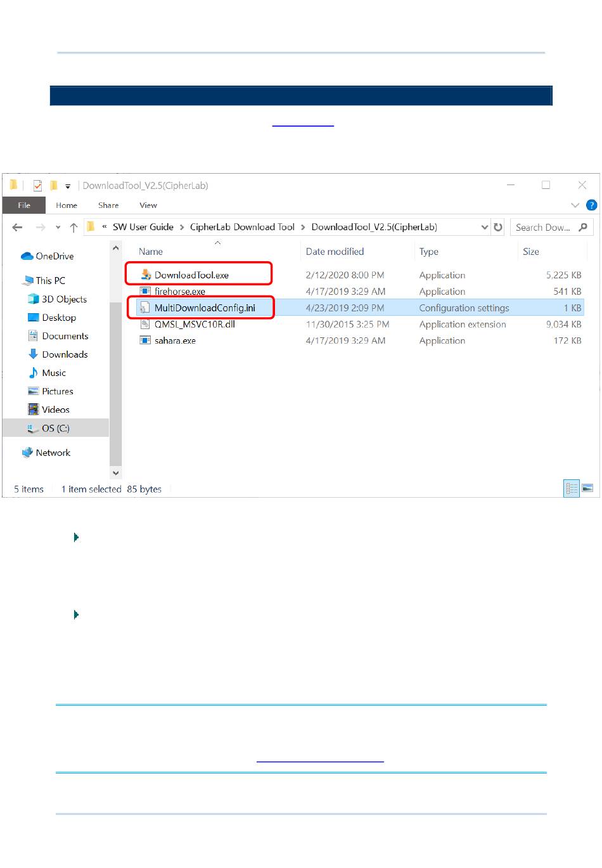The width and height of the screenshot is (602, 868).
Task: Expand hidden breadcrumb path chevrons
Action: click(104, 226)
